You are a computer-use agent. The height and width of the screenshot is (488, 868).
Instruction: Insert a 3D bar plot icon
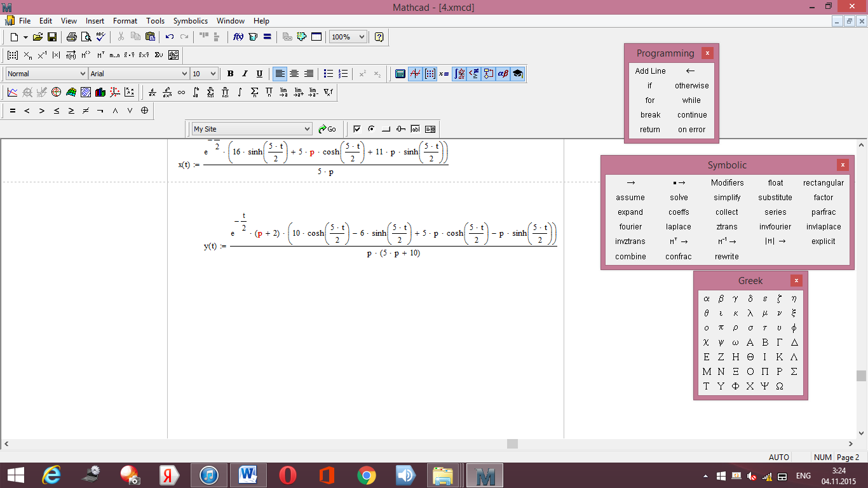pyautogui.click(x=100, y=92)
